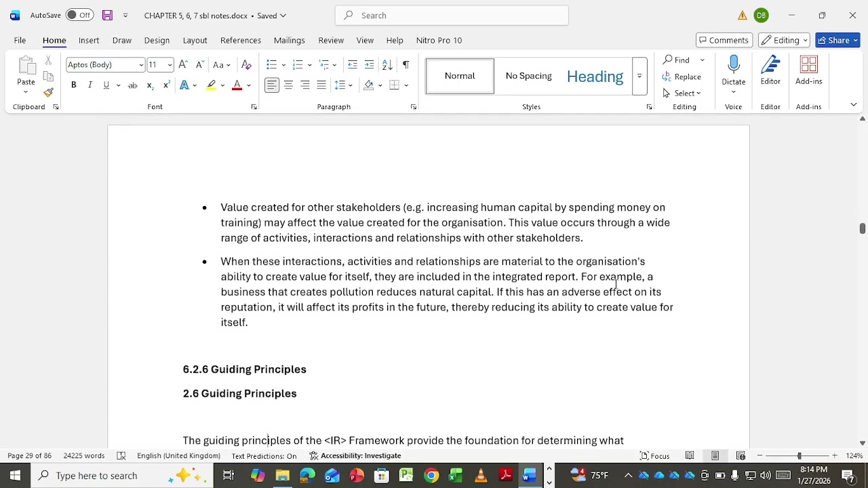Click the Copy icon in Clipboard group

48,77
